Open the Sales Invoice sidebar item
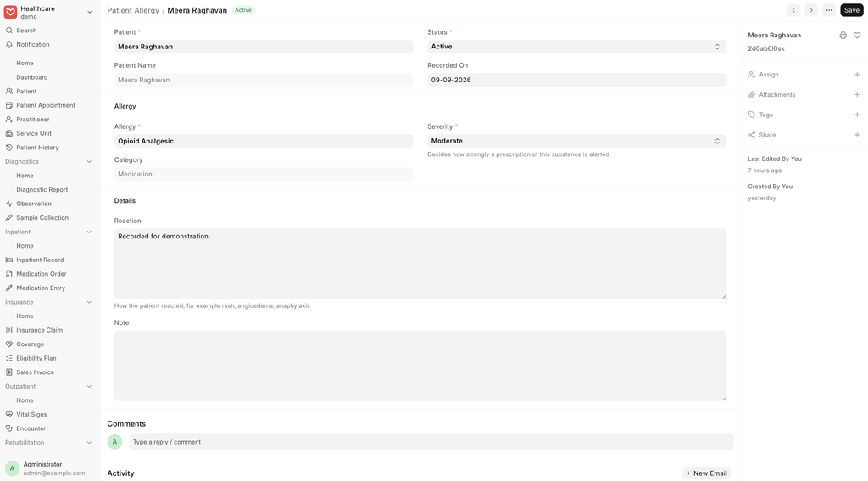868x481 pixels. [35, 372]
